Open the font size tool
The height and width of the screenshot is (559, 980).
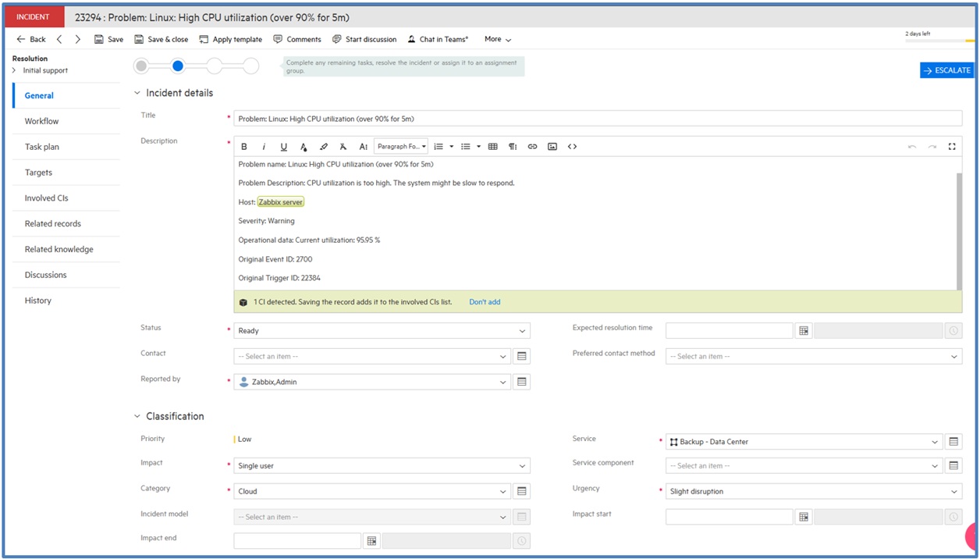[364, 147]
